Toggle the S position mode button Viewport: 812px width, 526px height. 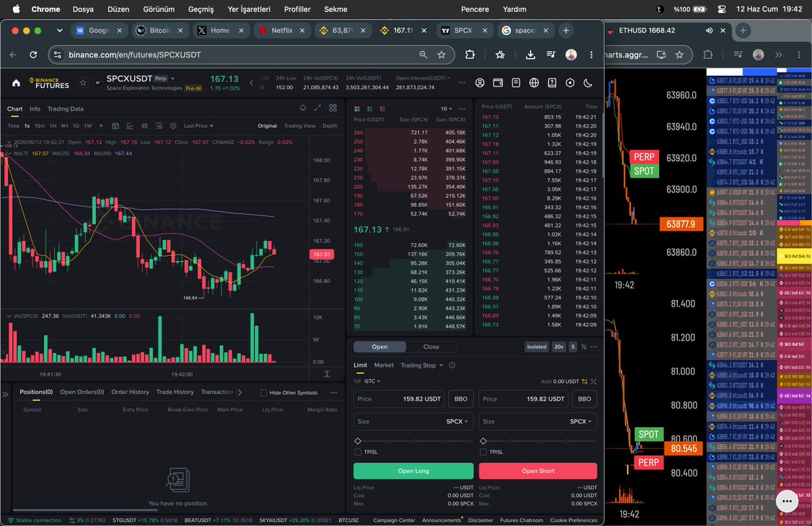pos(572,347)
